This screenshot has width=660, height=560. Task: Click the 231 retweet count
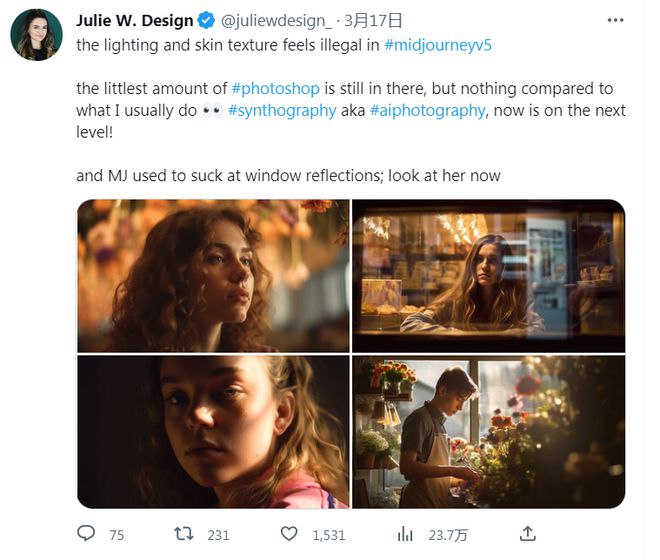218,535
